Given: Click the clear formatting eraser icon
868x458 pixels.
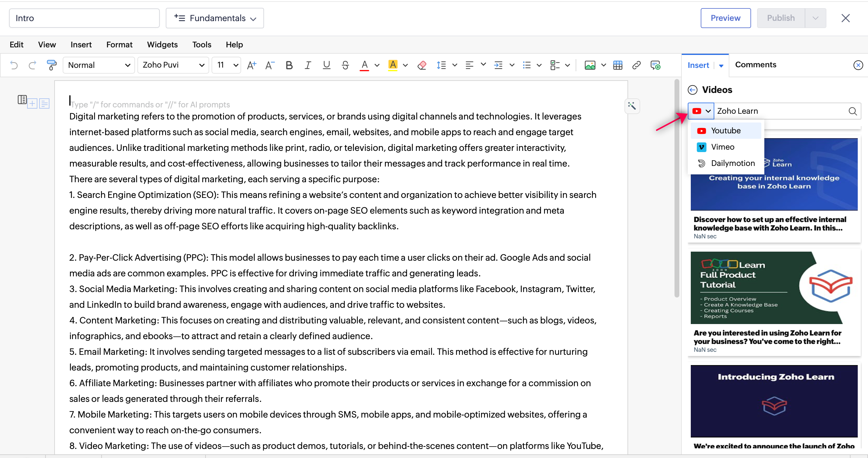Looking at the screenshot, I should [x=422, y=65].
